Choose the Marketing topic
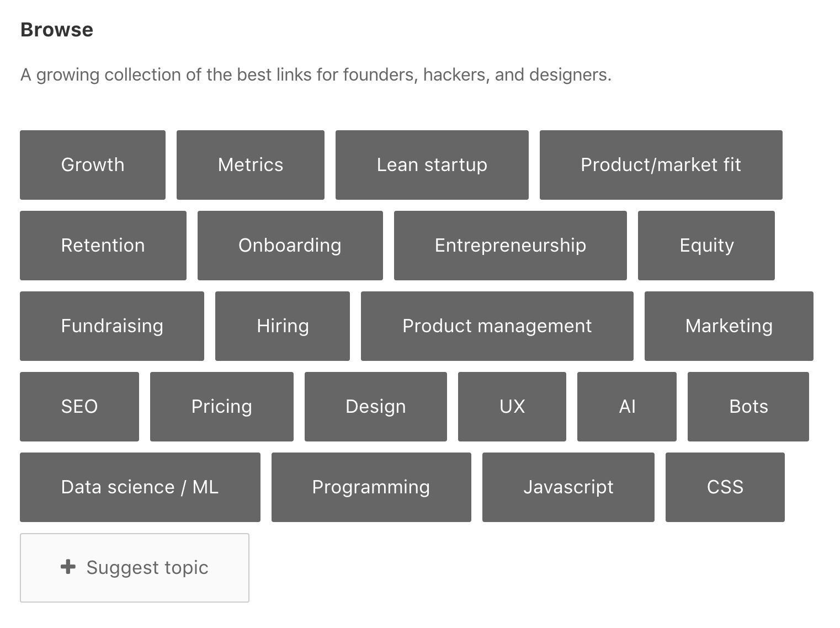840x628 pixels. [x=729, y=326]
